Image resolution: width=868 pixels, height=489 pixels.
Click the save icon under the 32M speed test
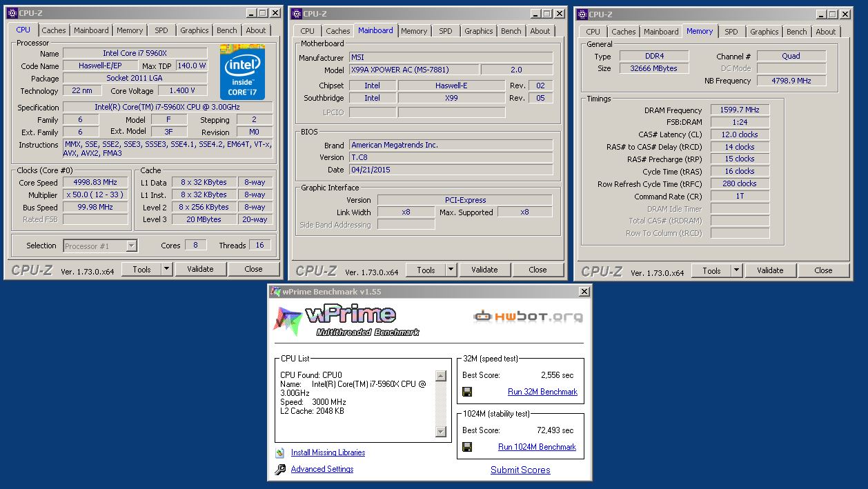click(x=467, y=392)
